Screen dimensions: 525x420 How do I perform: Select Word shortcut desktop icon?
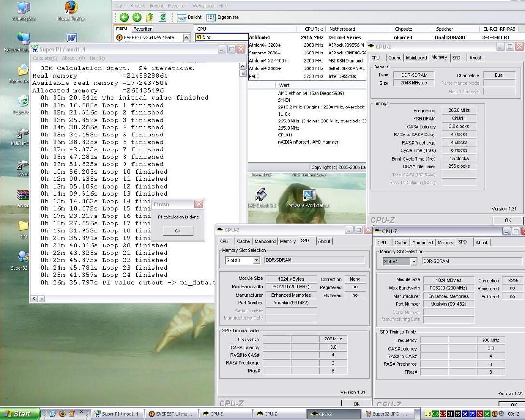71,38
